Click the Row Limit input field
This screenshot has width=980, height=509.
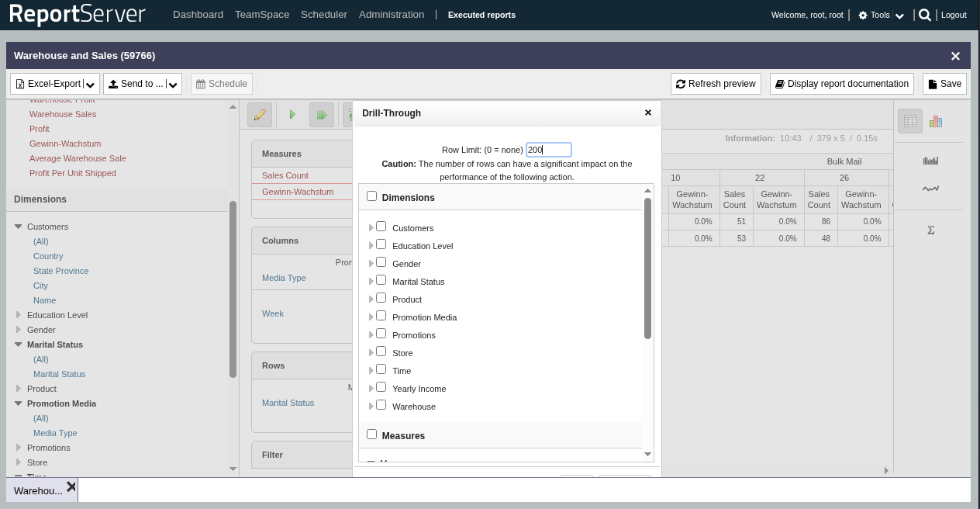click(548, 150)
